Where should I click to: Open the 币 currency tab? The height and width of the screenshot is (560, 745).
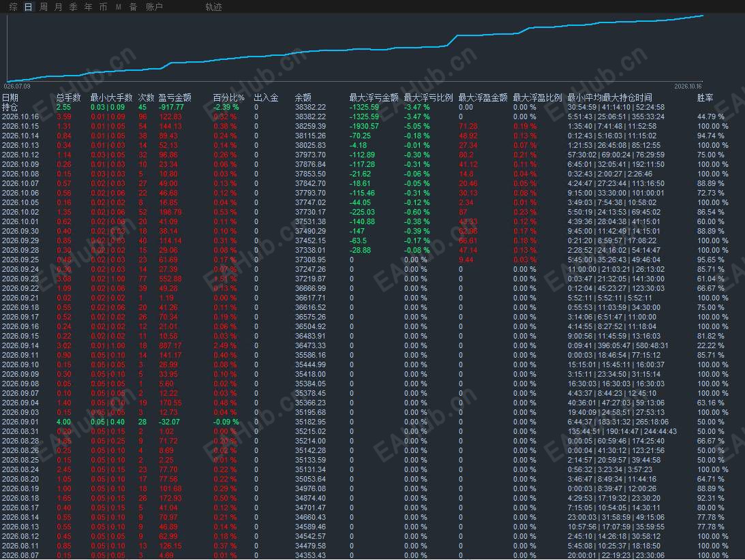[x=103, y=7]
